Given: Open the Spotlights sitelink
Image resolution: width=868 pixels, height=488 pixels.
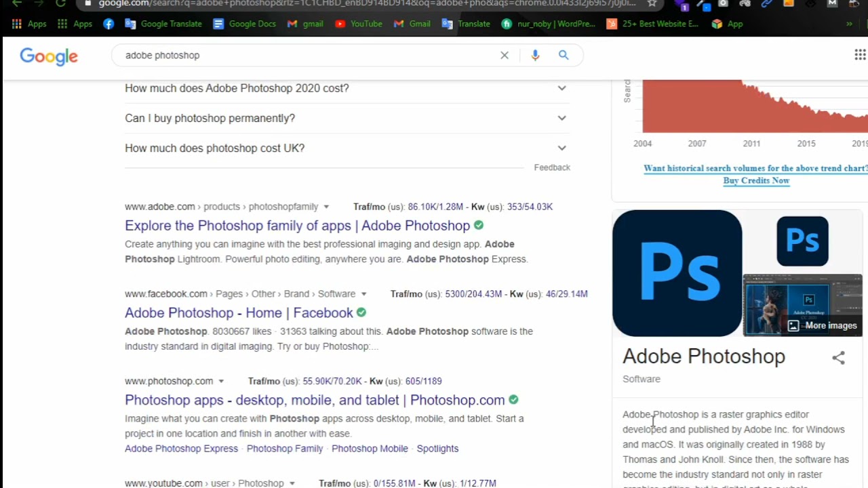Looking at the screenshot, I should pyautogui.click(x=437, y=449).
